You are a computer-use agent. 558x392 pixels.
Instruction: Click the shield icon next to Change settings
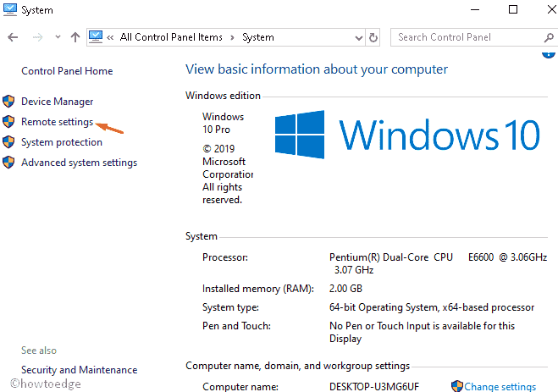457,386
